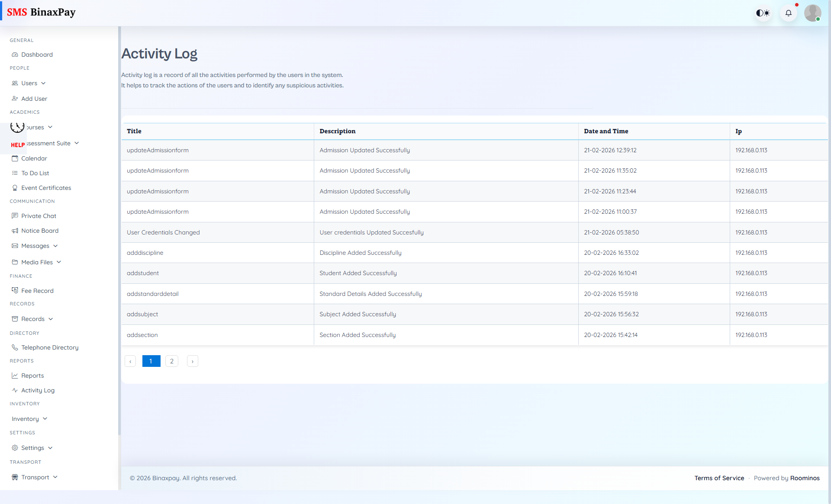Screen dimensions: 831x504
Task: Open the Terms of Service link
Action: [719, 478]
